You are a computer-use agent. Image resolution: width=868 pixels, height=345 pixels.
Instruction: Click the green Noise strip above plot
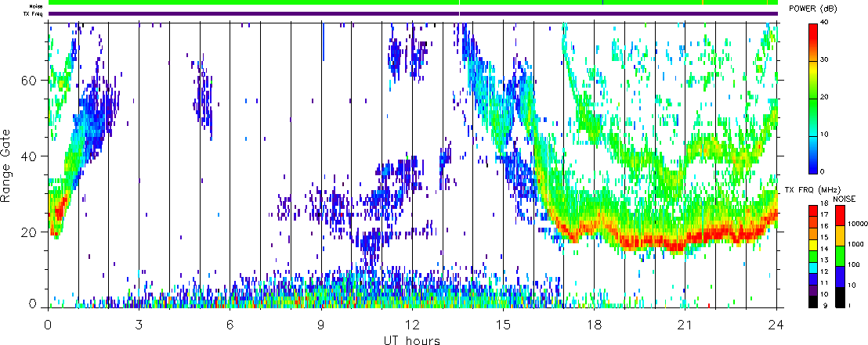(413, 3)
